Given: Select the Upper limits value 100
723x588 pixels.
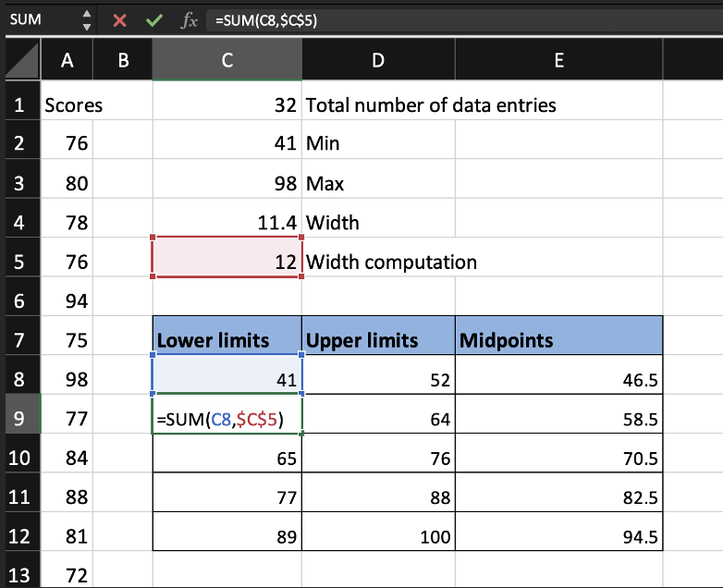Looking at the screenshot, I should (377, 536).
